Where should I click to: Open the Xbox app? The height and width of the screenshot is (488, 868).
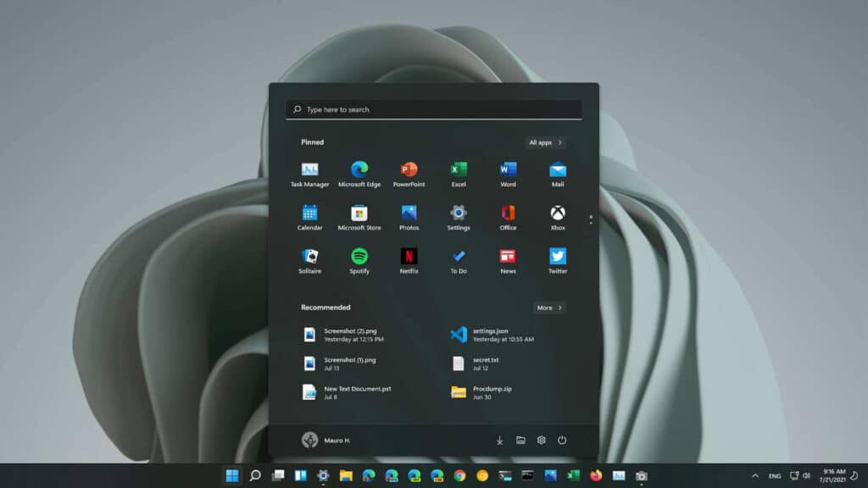click(558, 218)
